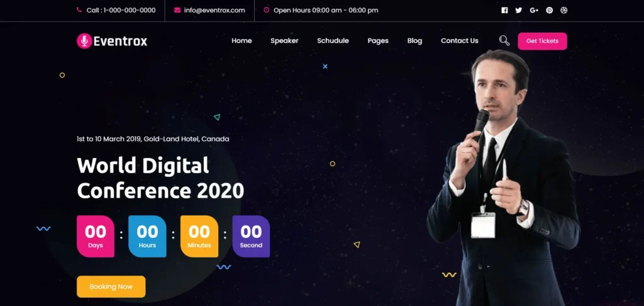Screen dimensions: 644x306
Task: Click the pink Days countdown box
Action: (x=96, y=237)
